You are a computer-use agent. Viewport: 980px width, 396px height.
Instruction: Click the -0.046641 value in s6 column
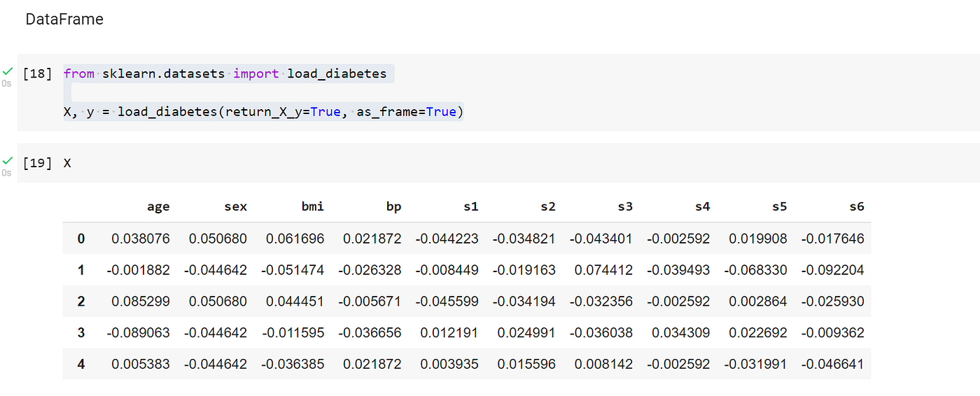832,365
